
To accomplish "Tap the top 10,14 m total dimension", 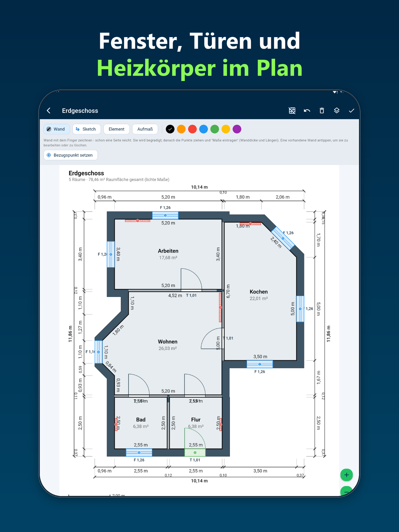I will click(199, 187).
